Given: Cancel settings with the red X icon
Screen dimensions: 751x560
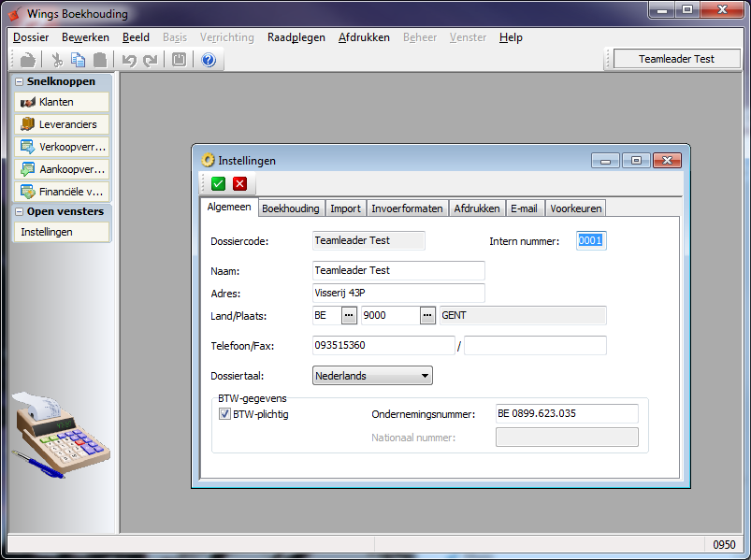Looking at the screenshot, I should [240, 183].
